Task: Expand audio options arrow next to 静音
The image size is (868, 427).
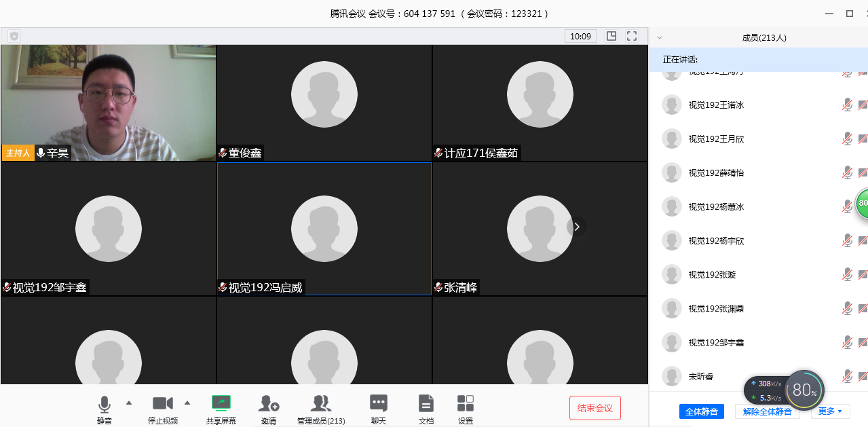Action: point(129,403)
